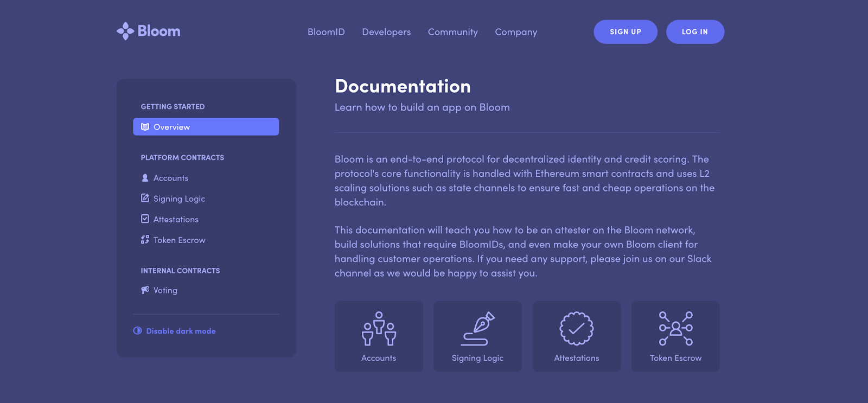Open the Attestations sidebar link
The image size is (868, 403).
click(x=176, y=219)
